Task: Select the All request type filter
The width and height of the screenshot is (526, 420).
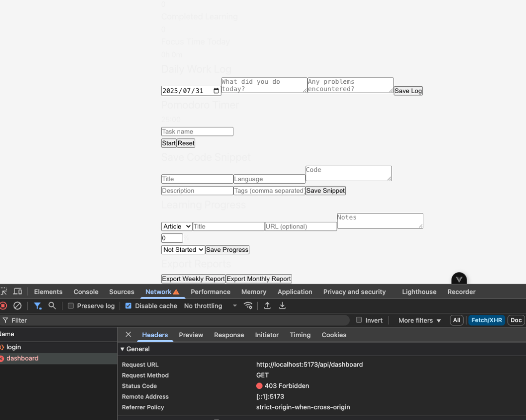Action: 456,320
